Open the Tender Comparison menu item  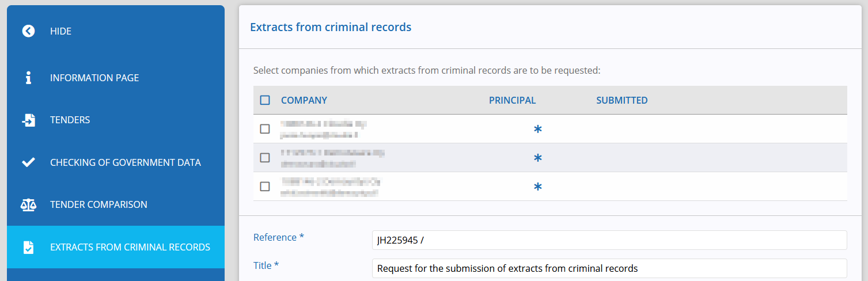tap(116, 204)
